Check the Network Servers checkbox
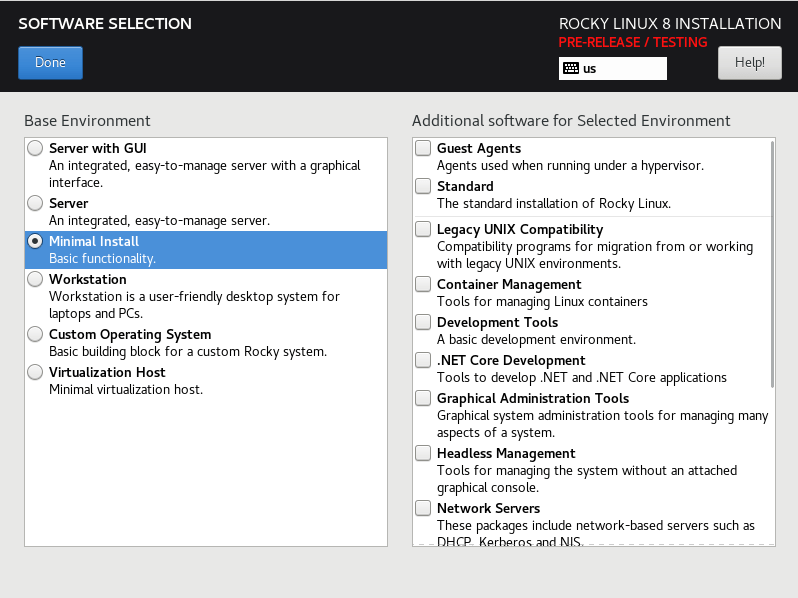 (423, 508)
